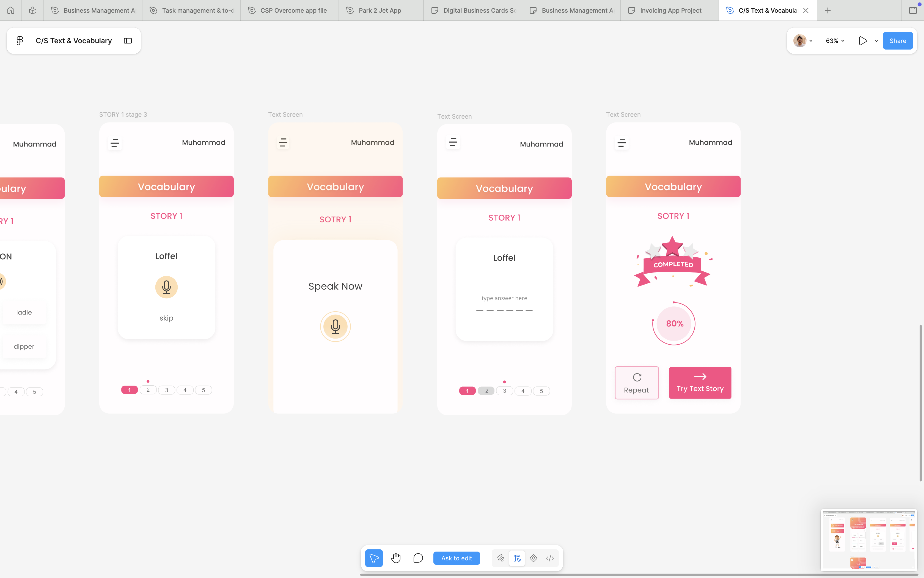Choose the dipper answer option
The image size is (924, 578).
pyautogui.click(x=24, y=346)
